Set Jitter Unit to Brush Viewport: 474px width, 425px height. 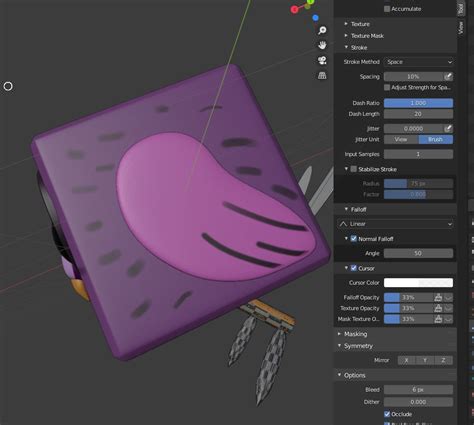click(436, 139)
